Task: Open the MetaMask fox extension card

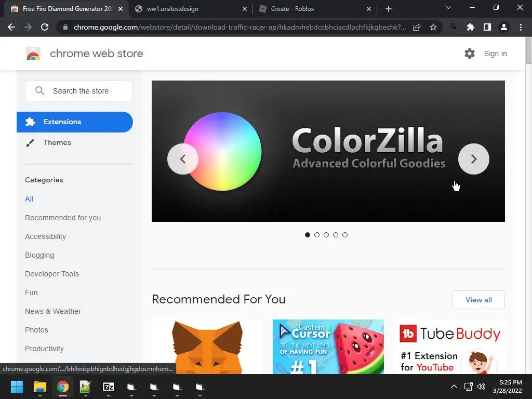Action: pos(207,347)
